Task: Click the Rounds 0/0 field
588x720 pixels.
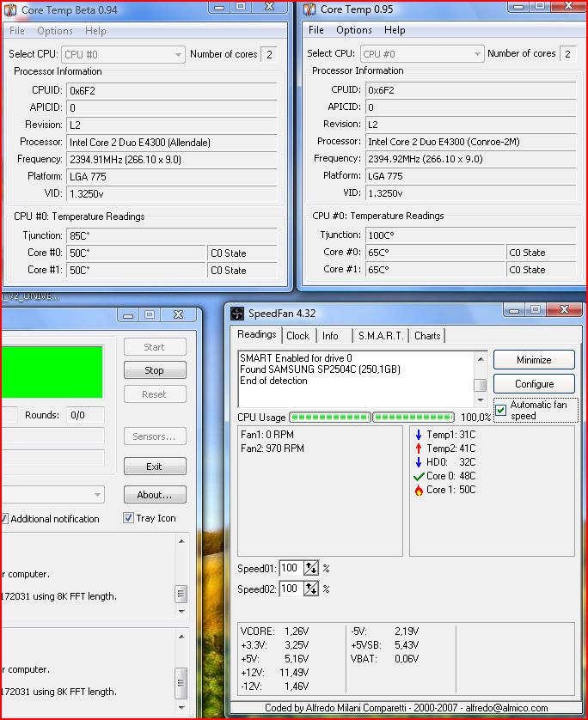Action: (x=85, y=415)
